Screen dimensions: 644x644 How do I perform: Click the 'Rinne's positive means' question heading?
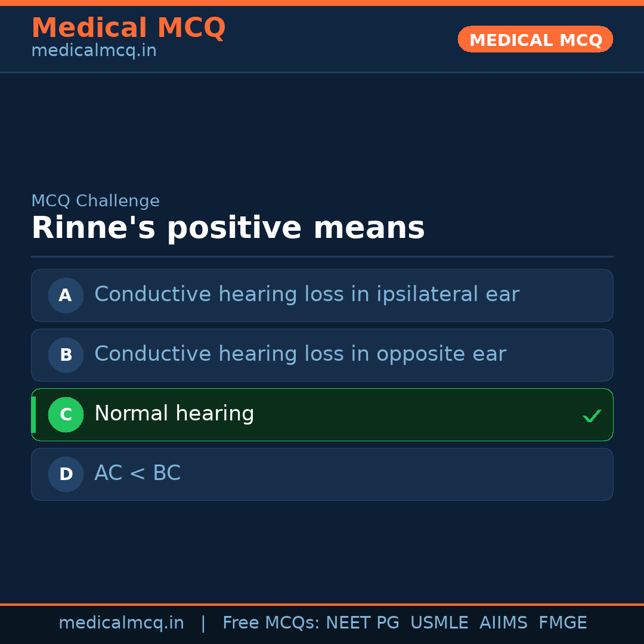pos(228,228)
